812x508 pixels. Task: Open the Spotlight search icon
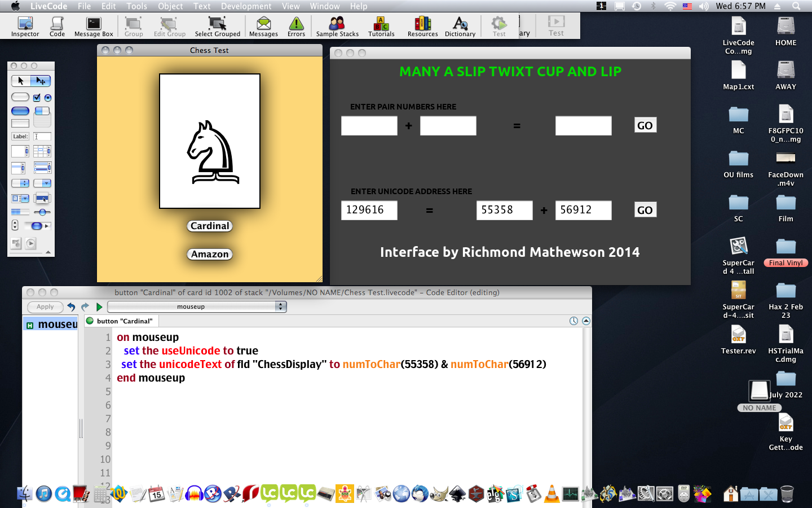(x=796, y=6)
